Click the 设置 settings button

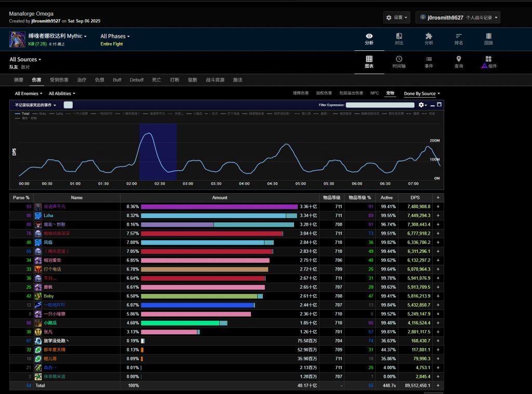click(397, 18)
